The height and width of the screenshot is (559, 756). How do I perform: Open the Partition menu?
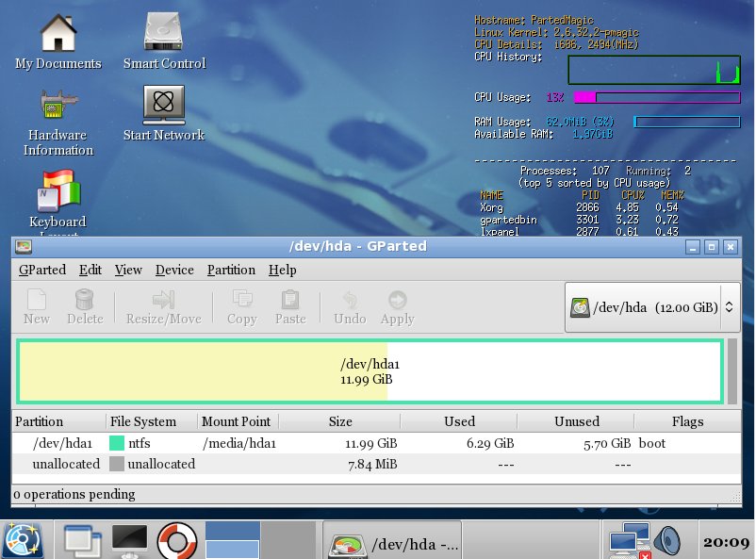(x=231, y=270)
